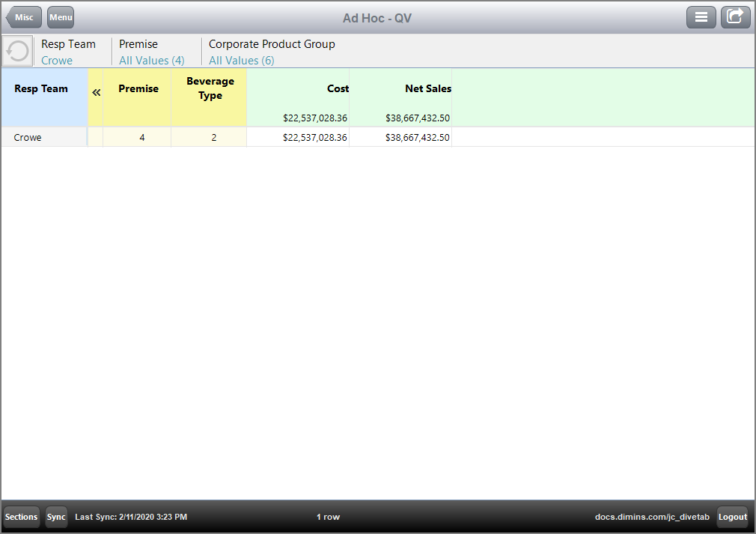Log out using the Logout button
The image size is (756, 534).
point(733,517)
